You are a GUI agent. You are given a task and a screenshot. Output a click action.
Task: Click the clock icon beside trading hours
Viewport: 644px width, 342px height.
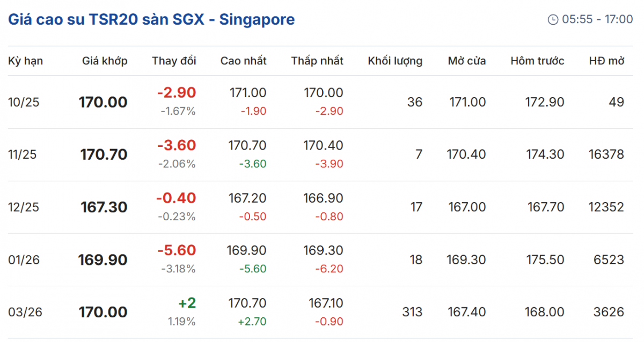click(553, 20)
